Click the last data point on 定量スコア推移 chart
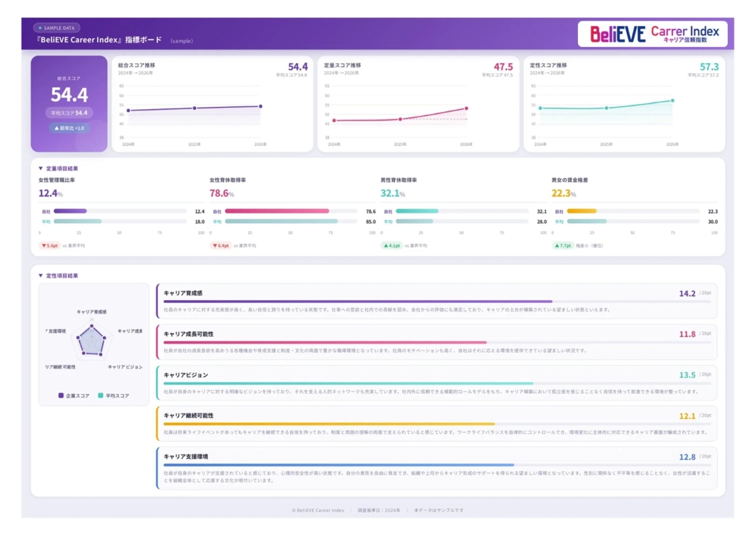The height and width of the screenshot is (536, 756). [x=465, y=107]
